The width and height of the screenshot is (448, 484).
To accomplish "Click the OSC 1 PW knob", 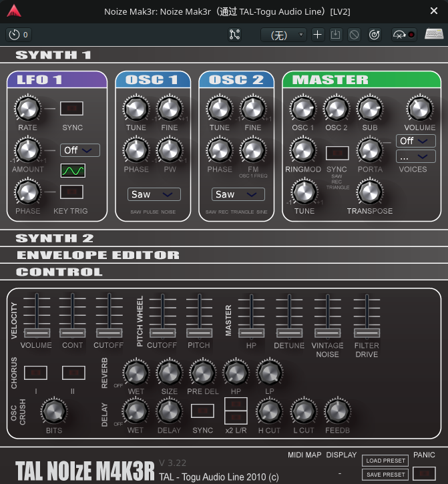I will tap(170, 150).
